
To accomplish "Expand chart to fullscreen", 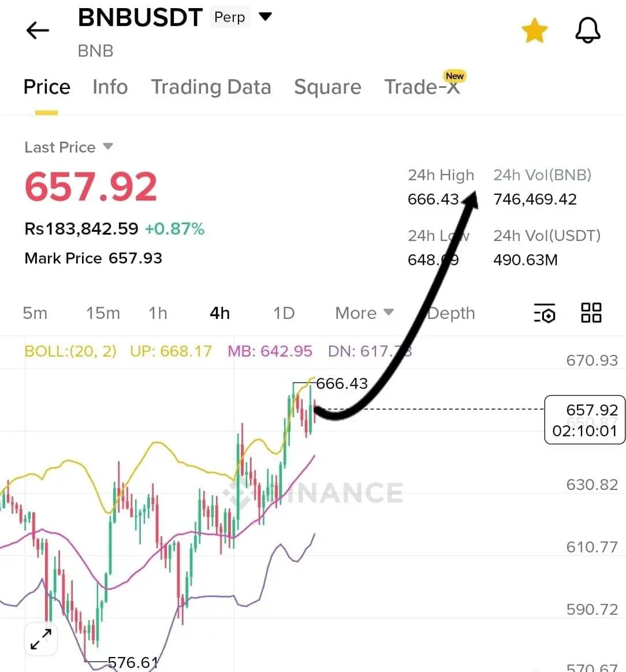I will (40, 639).
